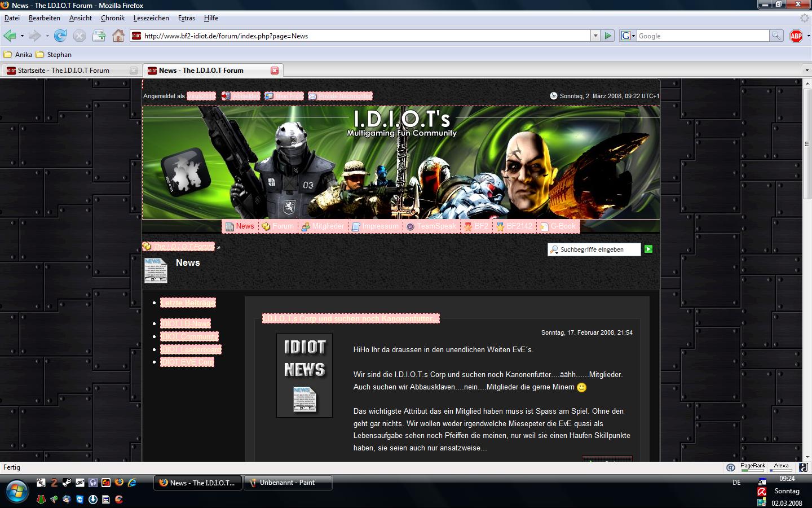
Task: Click the about.com 'a' status bar icon
Action: click(805, 467)
